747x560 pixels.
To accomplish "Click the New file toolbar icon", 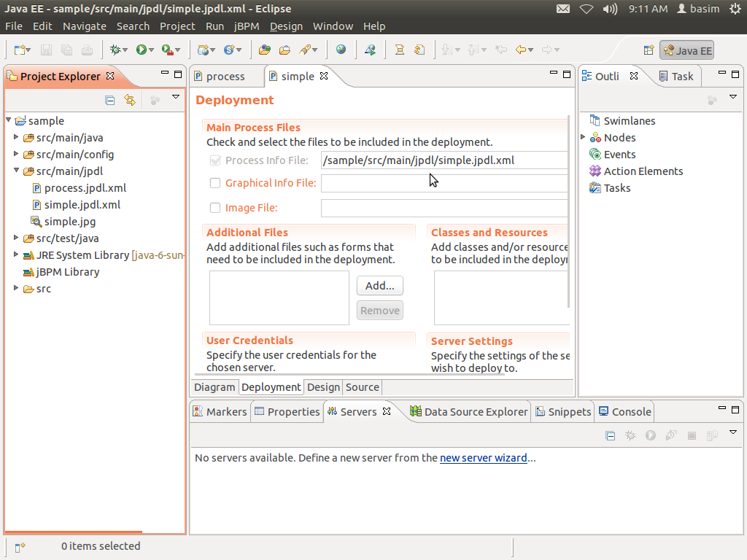I will 20,50.
